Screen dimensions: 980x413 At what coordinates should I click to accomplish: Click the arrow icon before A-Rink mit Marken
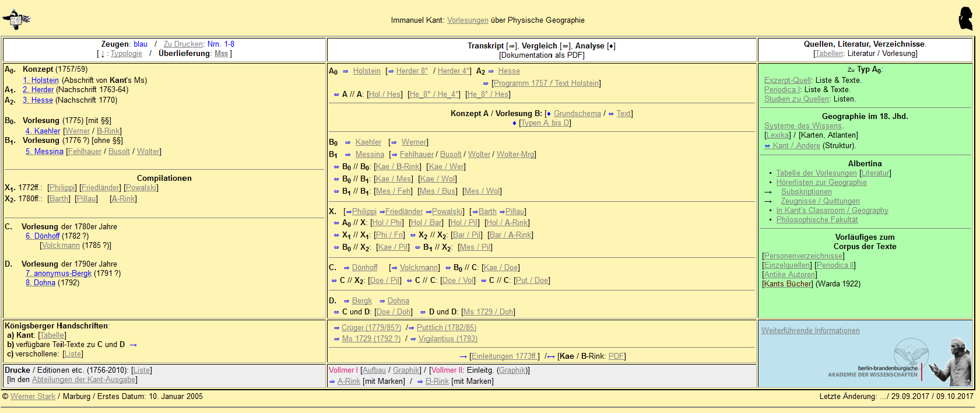(332, 381)
